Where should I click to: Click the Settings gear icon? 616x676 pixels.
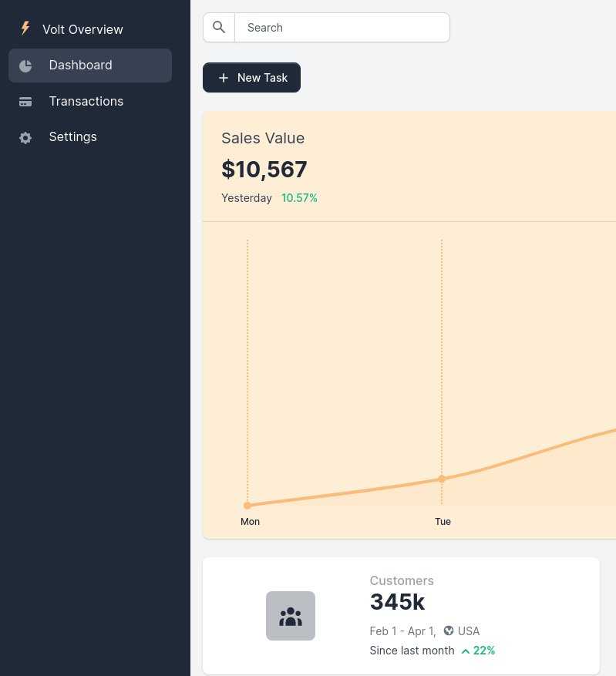25,138
